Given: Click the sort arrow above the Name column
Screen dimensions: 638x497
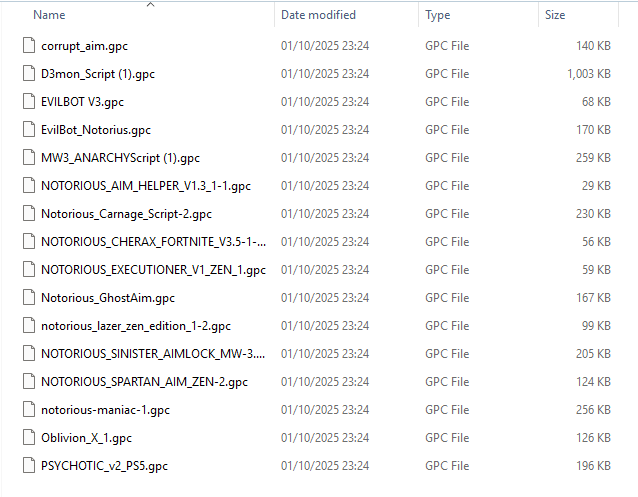Looking at the screenshot, I should (x=151, y=4).
